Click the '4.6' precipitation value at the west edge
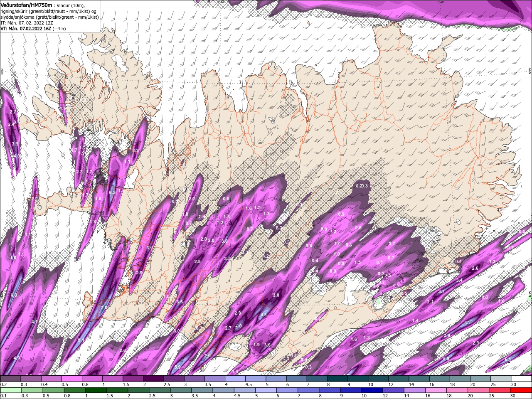The height and width of the screenshot is (399, 532). coord(13,258)
